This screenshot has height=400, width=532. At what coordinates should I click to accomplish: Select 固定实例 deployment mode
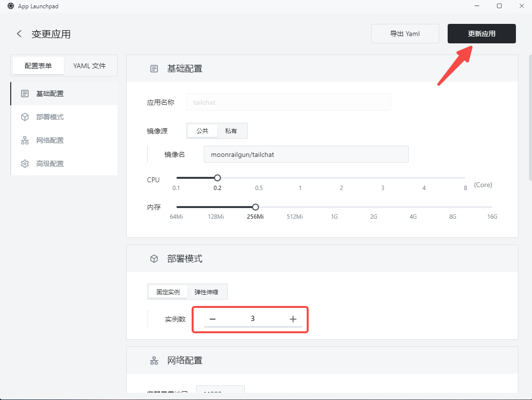pyautogui.click(x=168, y=292)
